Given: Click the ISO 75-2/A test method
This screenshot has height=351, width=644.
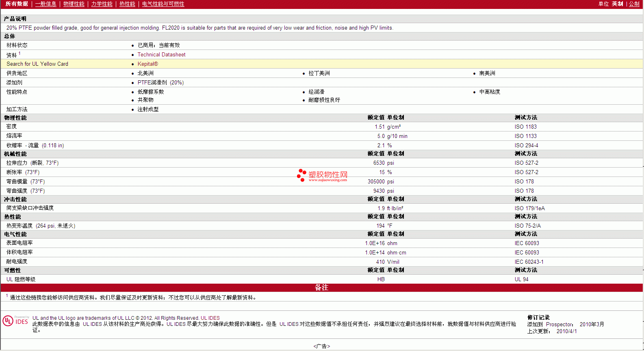Looking at the screenshot, I should point(527,226).
